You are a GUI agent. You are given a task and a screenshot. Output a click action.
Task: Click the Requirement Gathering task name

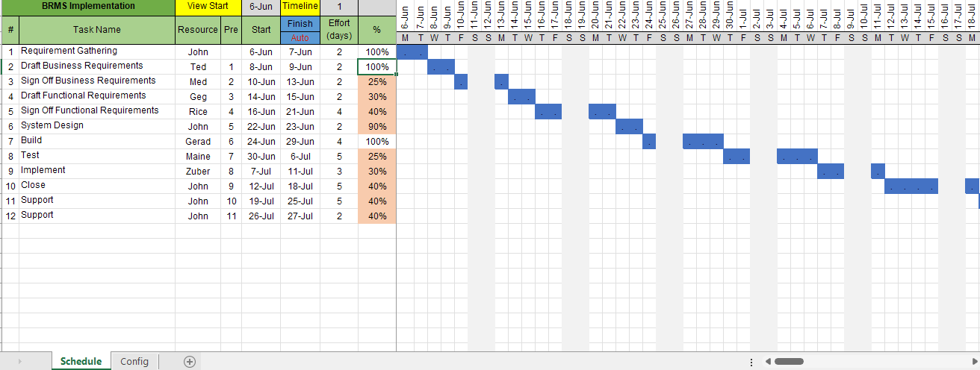coord(69,51)
